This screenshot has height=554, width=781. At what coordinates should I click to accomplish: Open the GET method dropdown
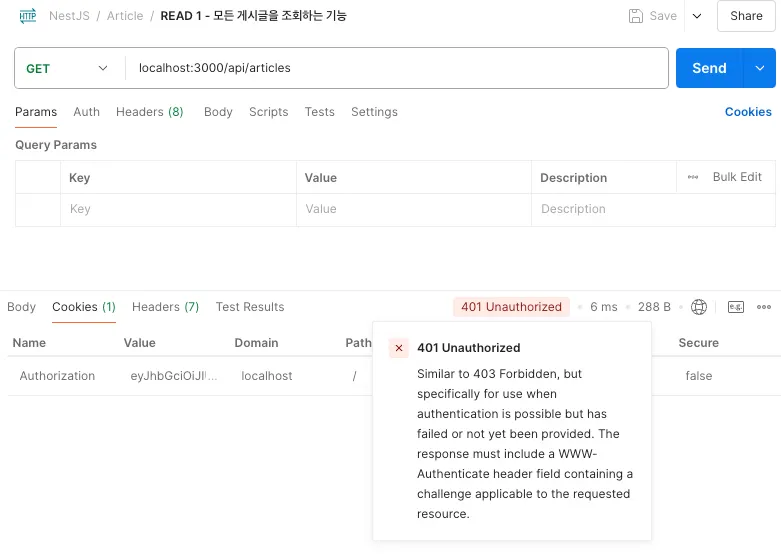click(68, 68)
